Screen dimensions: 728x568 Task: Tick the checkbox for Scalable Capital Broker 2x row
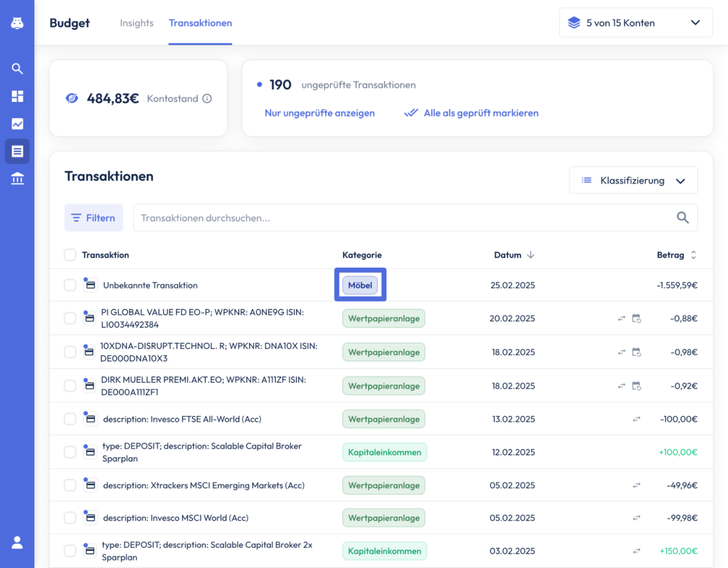[70, 551]
